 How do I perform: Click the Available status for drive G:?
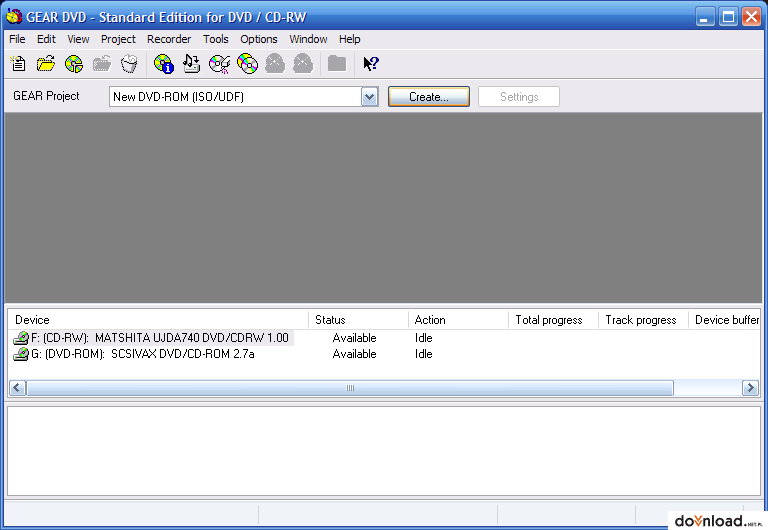[354, 354]
